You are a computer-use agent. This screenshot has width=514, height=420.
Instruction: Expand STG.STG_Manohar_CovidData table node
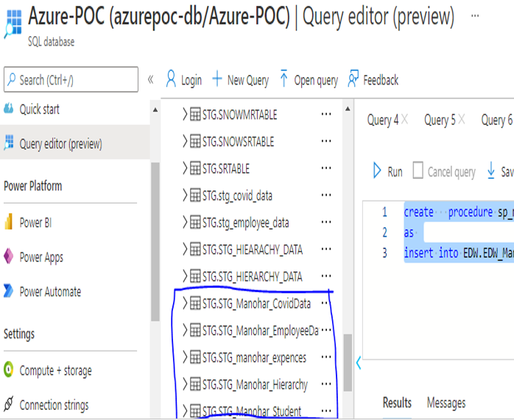[x=185, y=304]
